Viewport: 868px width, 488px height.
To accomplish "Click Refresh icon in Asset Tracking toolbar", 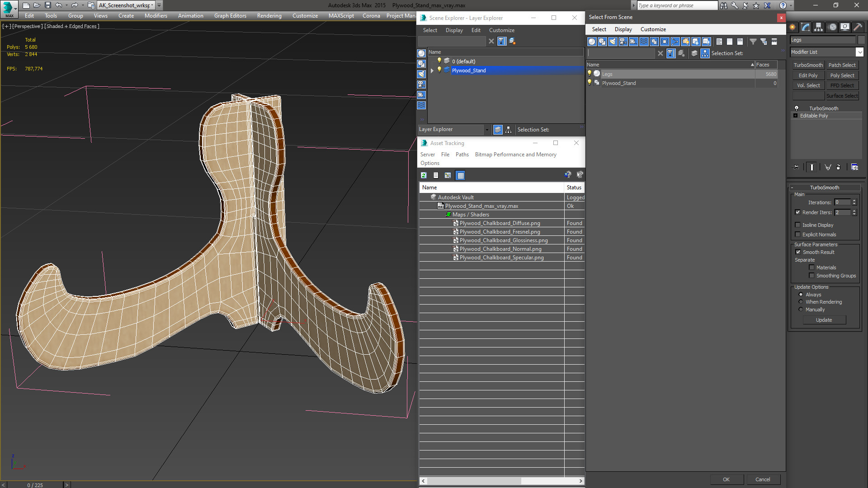I will 424,175.
